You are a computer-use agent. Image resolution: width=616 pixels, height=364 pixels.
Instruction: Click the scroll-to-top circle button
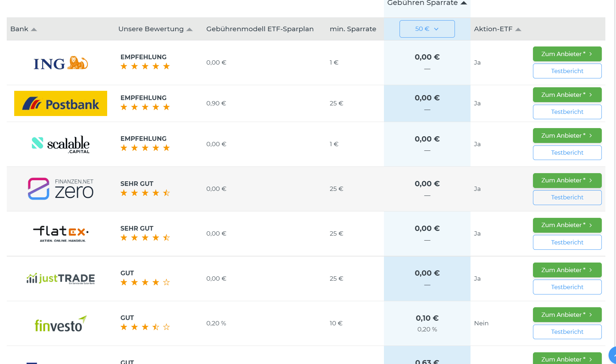coord(613,355)
